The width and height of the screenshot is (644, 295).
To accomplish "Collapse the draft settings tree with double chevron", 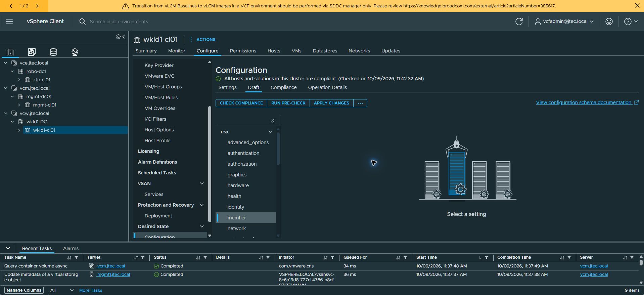I will click(273, 121).
